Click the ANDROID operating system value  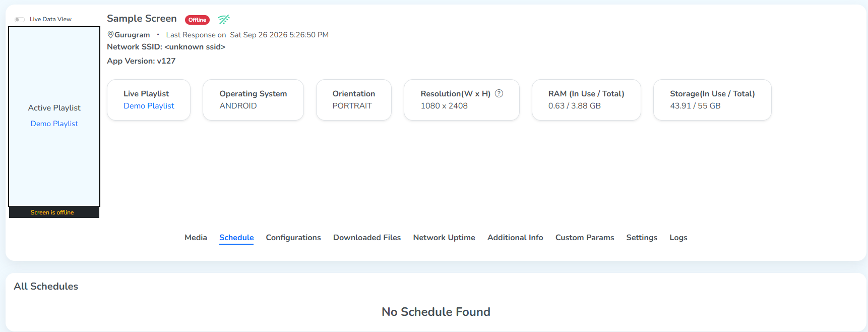click(x=238, y=106)
